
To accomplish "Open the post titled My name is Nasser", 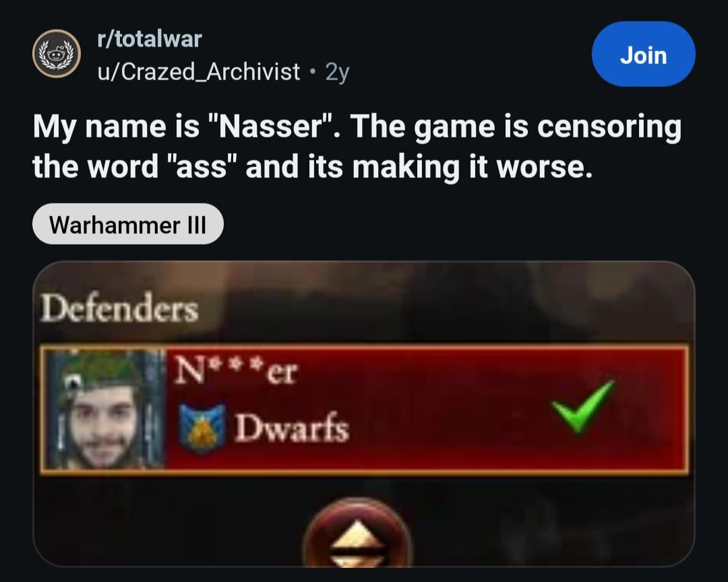I will point(357,146).
